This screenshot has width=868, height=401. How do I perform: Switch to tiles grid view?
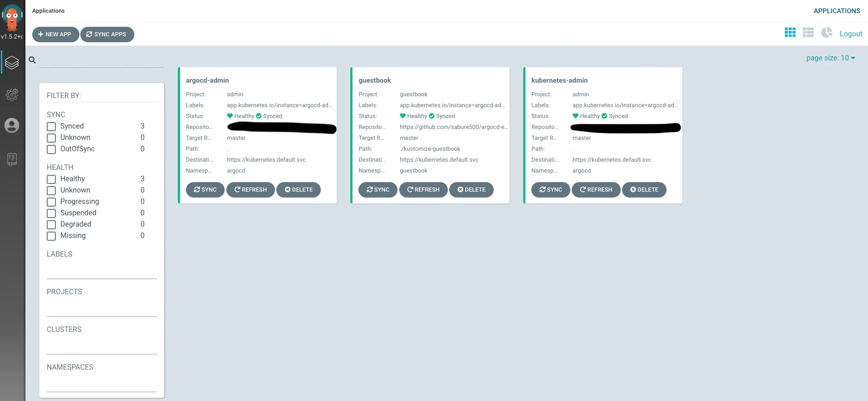coord(790,33)
